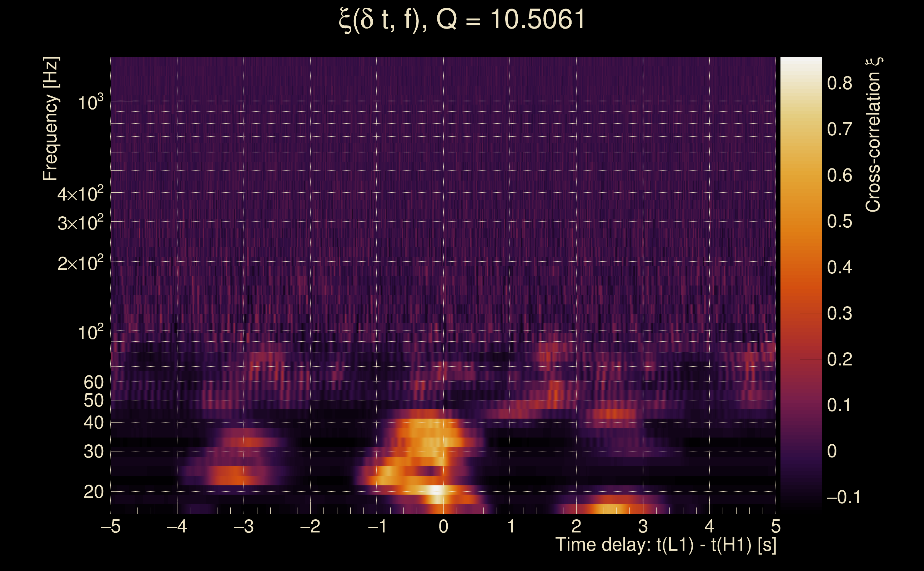Click the 0.5 tick label on colorbar
The image size is (924, 571).
tap(839, 221)
